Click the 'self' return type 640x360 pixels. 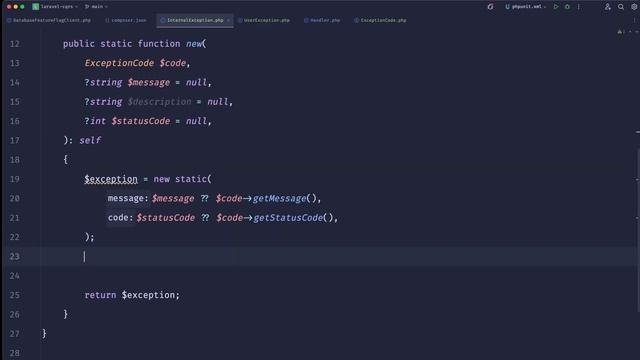(90, 140)
